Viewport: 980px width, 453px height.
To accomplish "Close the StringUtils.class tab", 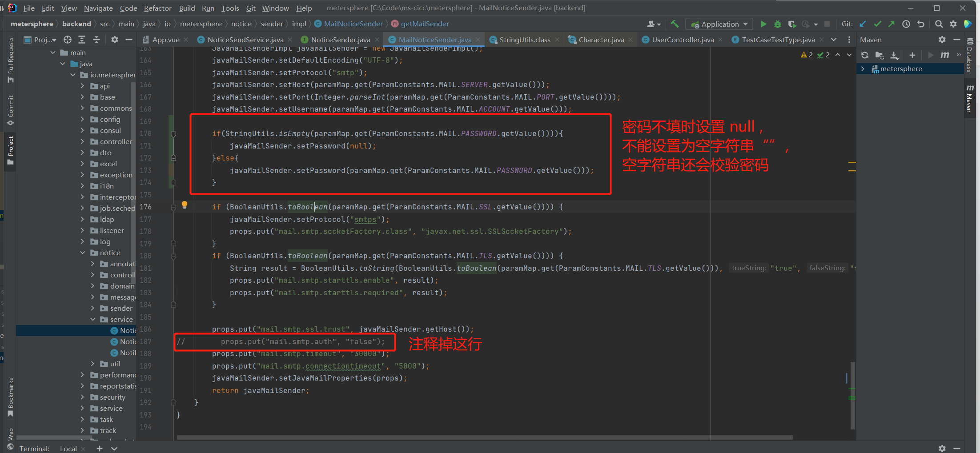I will (557, 40).
